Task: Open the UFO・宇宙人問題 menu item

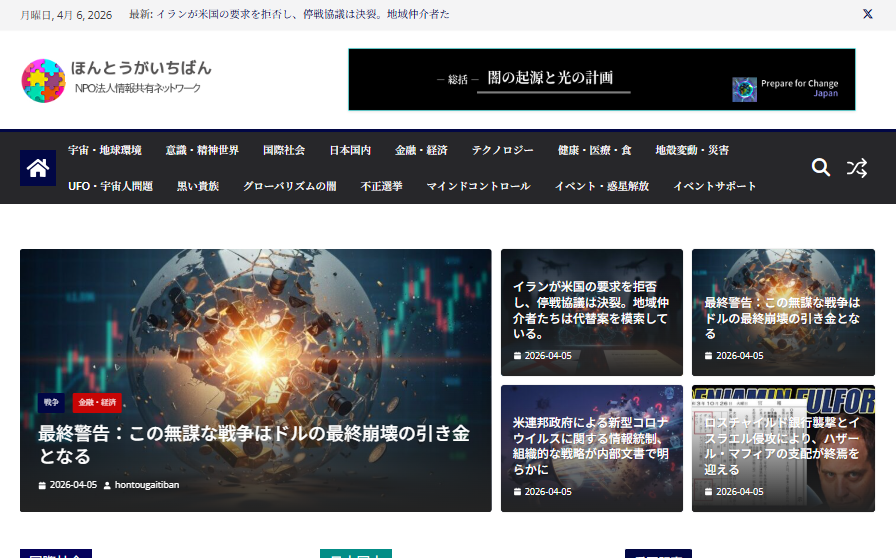Action: point(110,186)
